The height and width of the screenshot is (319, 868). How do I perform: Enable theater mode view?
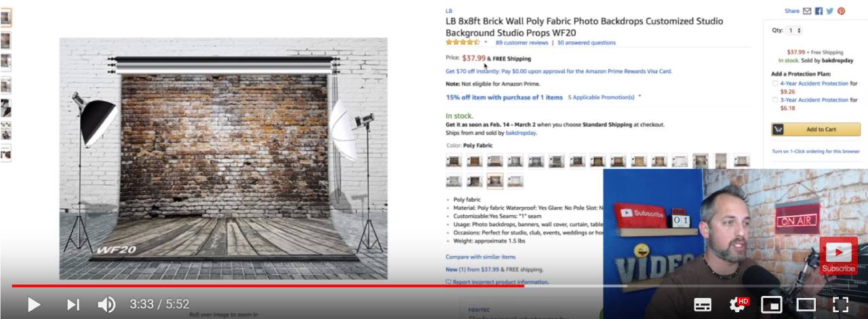(806, 305)
